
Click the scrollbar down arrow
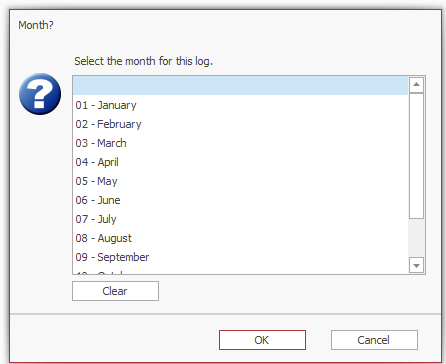click(x=416, y=265)
